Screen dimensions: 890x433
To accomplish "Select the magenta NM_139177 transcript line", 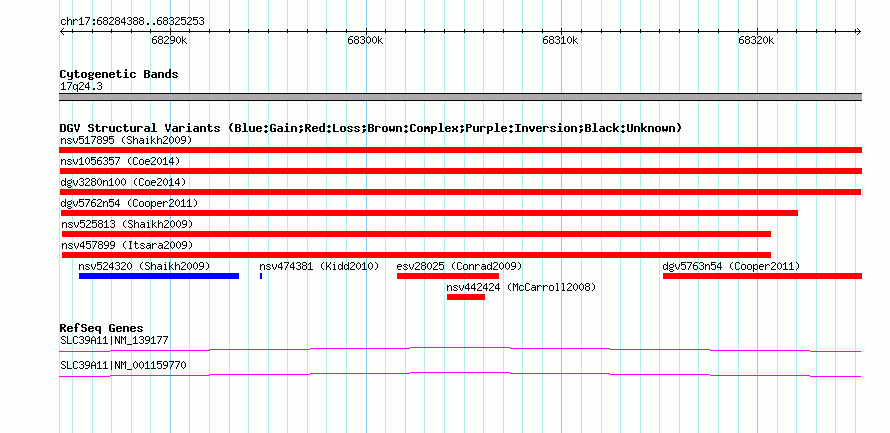I will (x=460, y=350).
